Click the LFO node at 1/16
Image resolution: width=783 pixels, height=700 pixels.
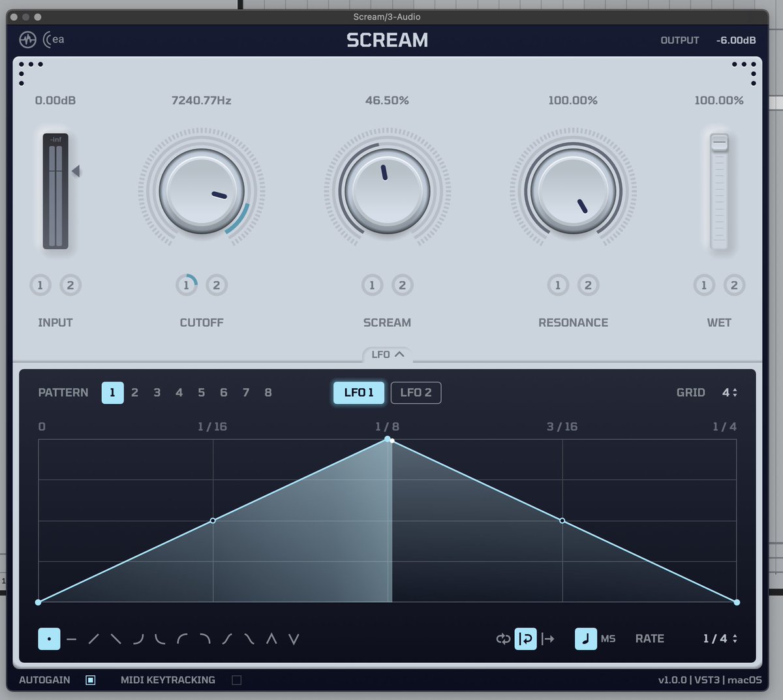click(213, 521)
